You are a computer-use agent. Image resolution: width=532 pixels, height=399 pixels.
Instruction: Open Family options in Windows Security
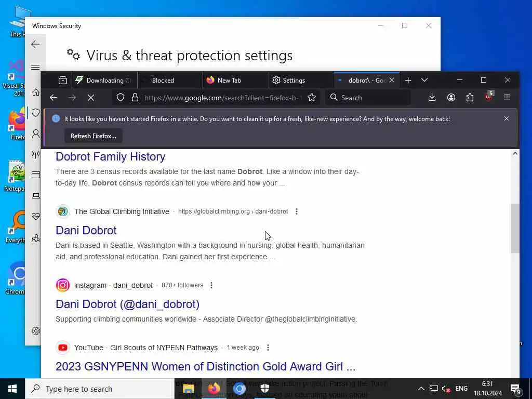36,238
